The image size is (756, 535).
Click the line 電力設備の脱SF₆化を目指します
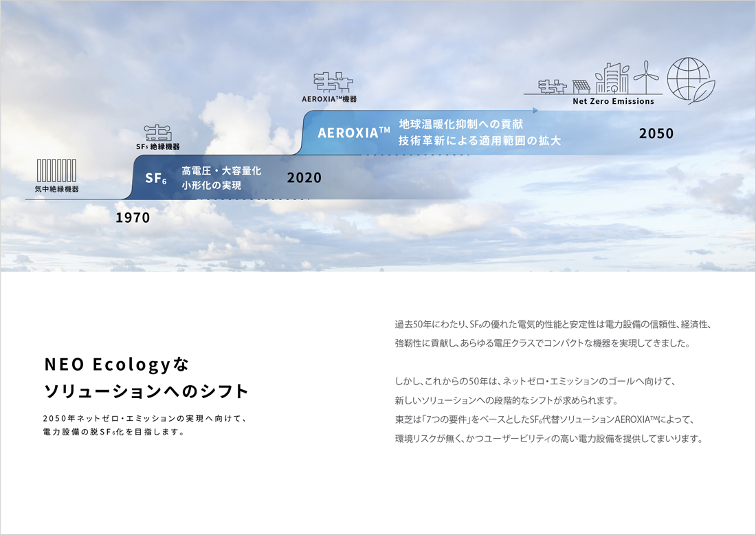(x=114, y=432)
